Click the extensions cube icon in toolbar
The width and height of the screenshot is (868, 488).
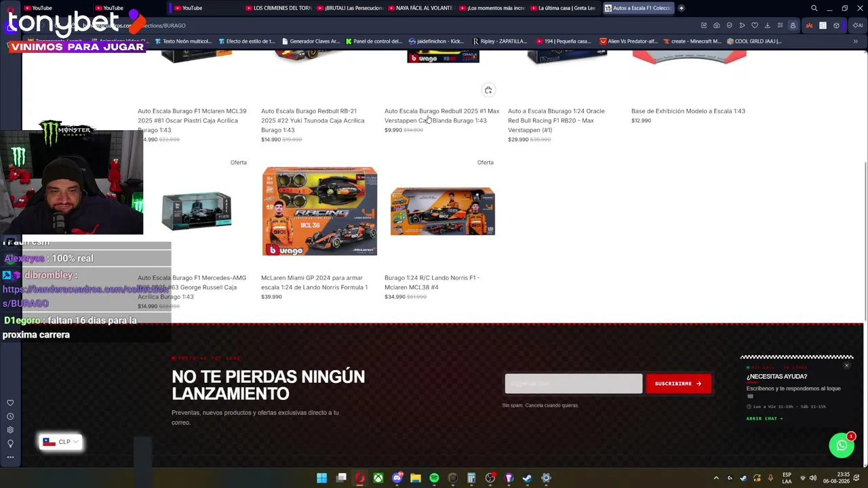click(x=836, y=26)
